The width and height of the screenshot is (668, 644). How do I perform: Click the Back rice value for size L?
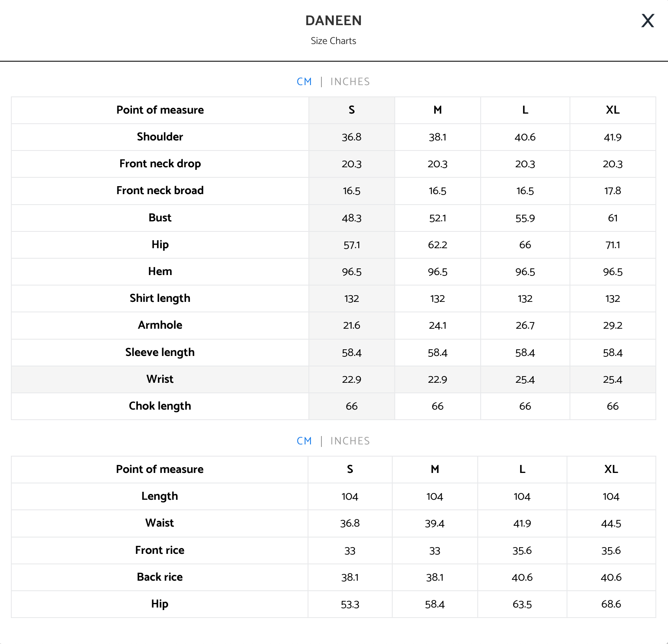(522, 577)
